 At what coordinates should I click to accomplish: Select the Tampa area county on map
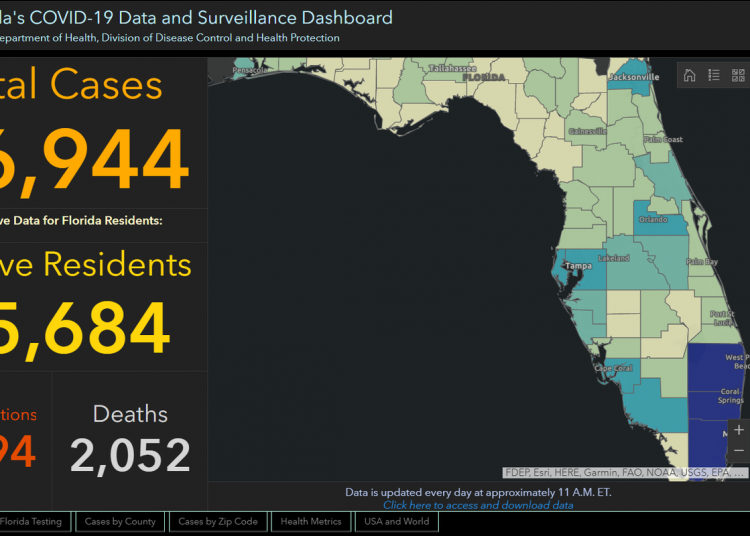[x=585, y=272]
